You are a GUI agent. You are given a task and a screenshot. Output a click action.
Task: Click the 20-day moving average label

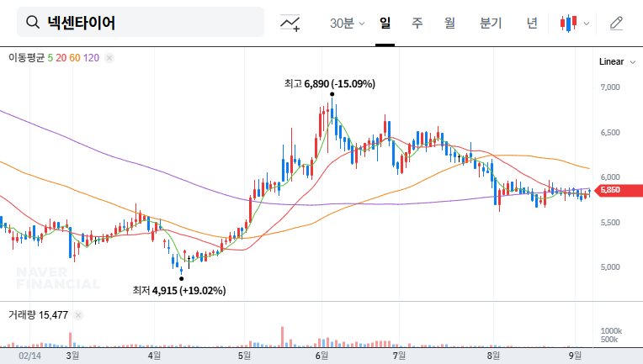(61, 58)
